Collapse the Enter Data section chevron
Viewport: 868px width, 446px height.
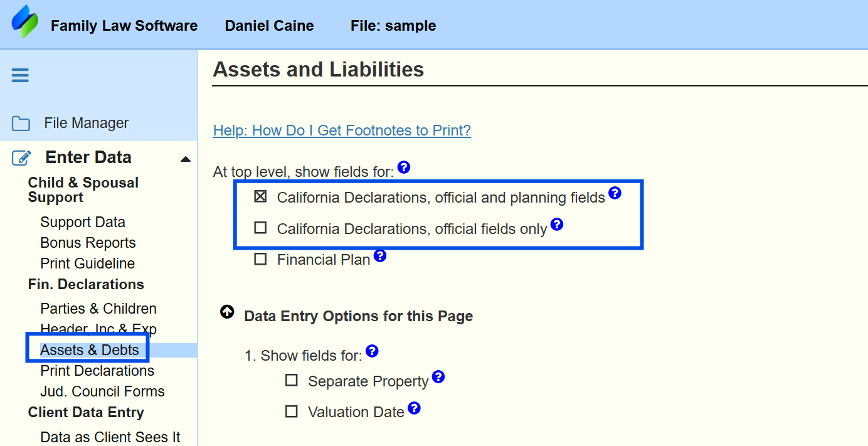pos(185,159)
